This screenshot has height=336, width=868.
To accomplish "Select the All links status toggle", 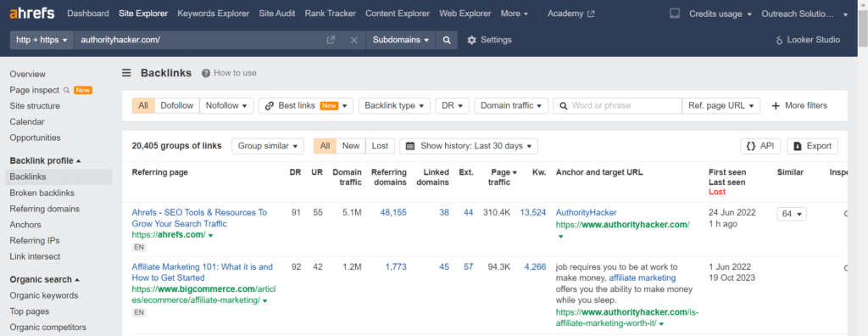I will (325, 146).
